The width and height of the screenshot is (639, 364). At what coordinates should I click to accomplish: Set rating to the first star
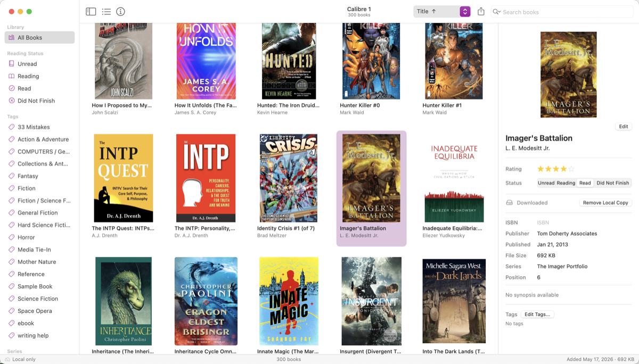[x=540, y=169]
